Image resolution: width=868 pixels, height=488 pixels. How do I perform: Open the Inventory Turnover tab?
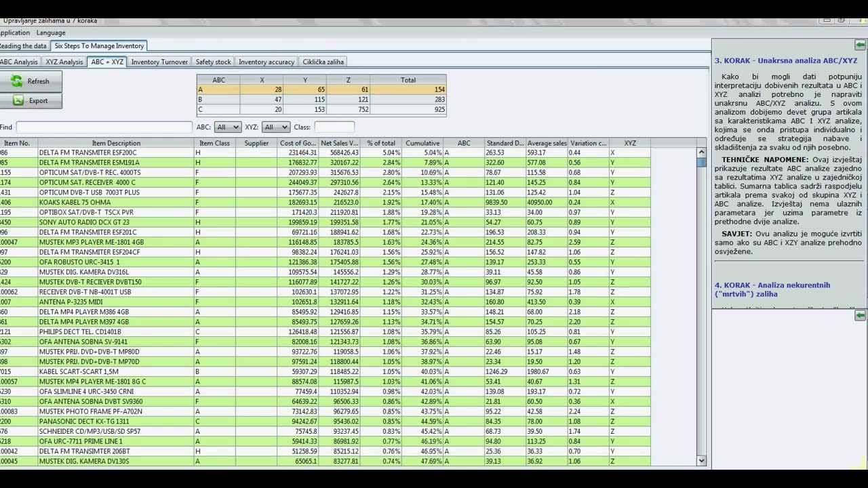(159, 62)
